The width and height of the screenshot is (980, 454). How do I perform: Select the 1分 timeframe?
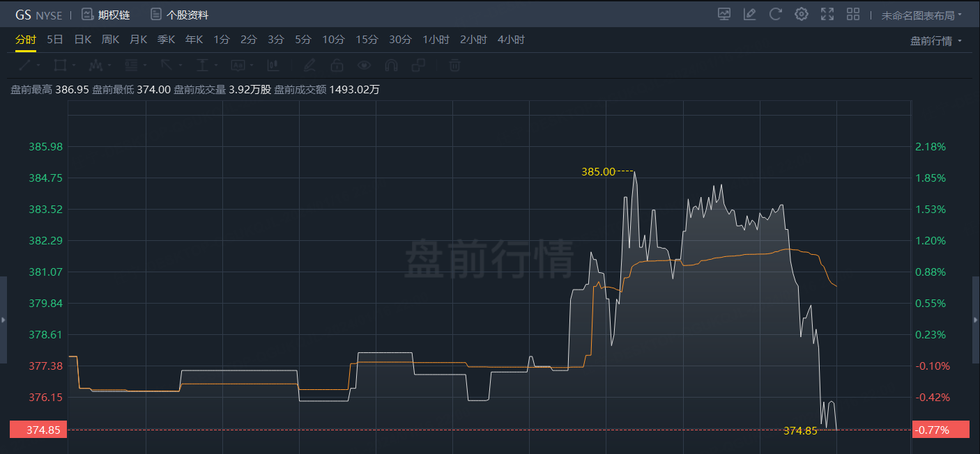pos(222,40)
